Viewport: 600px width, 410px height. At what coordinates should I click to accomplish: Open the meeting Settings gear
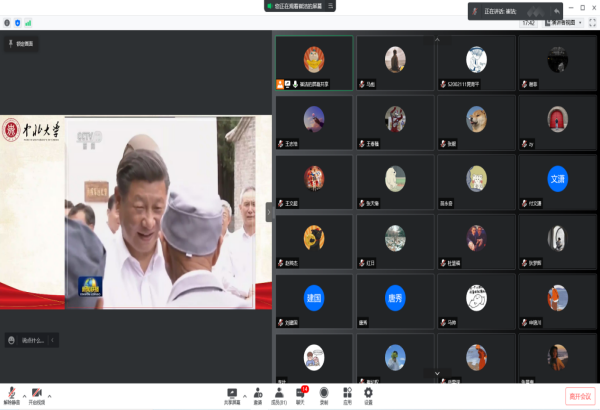click(x=368, y=395)
